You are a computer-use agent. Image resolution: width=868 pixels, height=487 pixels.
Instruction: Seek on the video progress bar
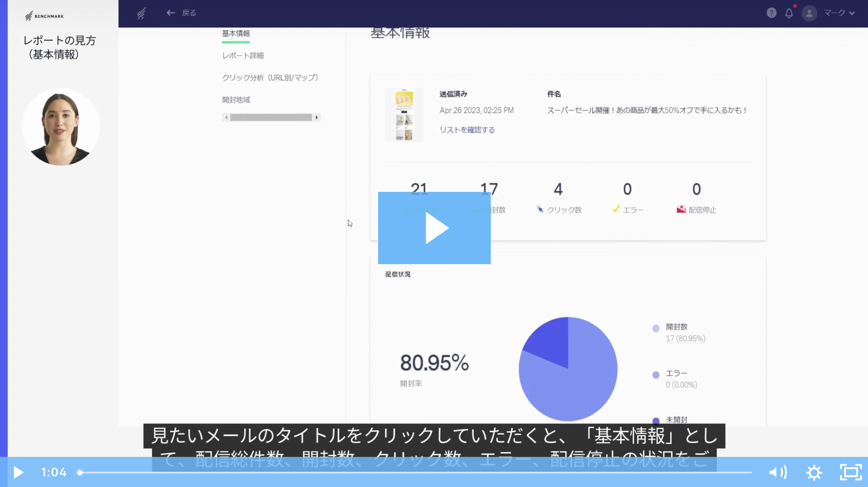click(415, 472)
